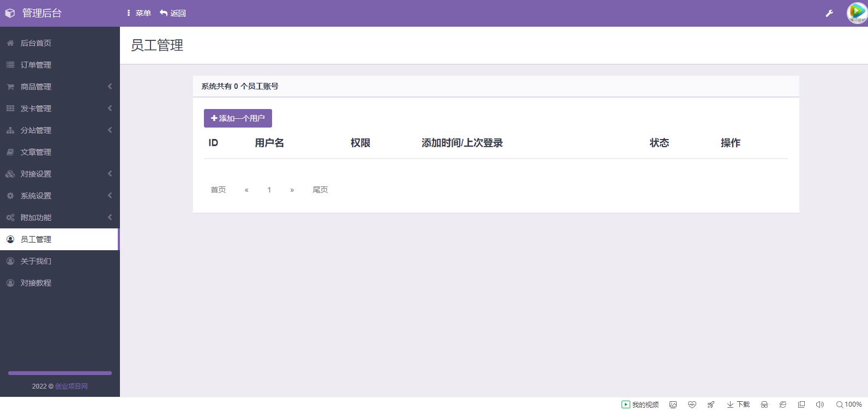Click the list icon beside 订单管理
The width and height of the screenshot is (868, 411).
pyautogui.click(x=10, y=65)
